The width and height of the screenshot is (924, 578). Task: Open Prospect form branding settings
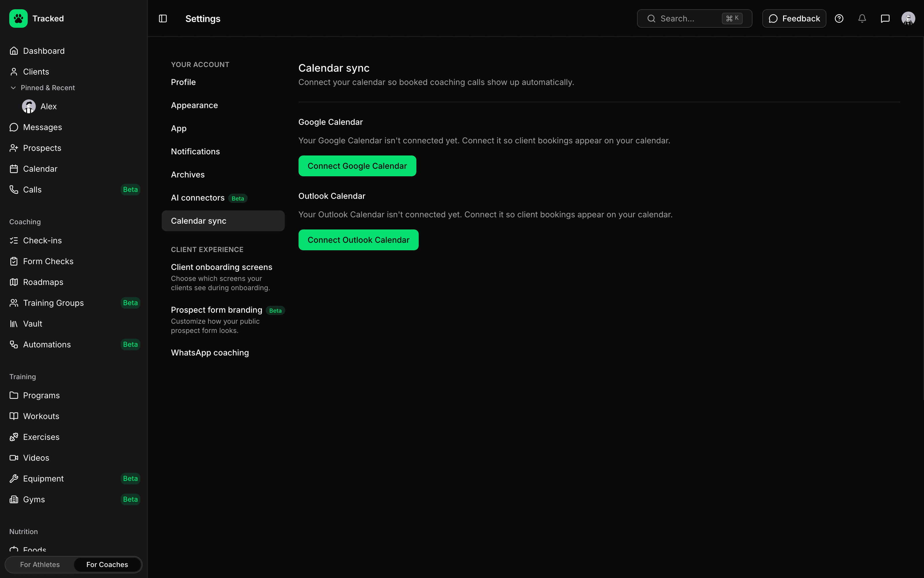coord(223,320)
